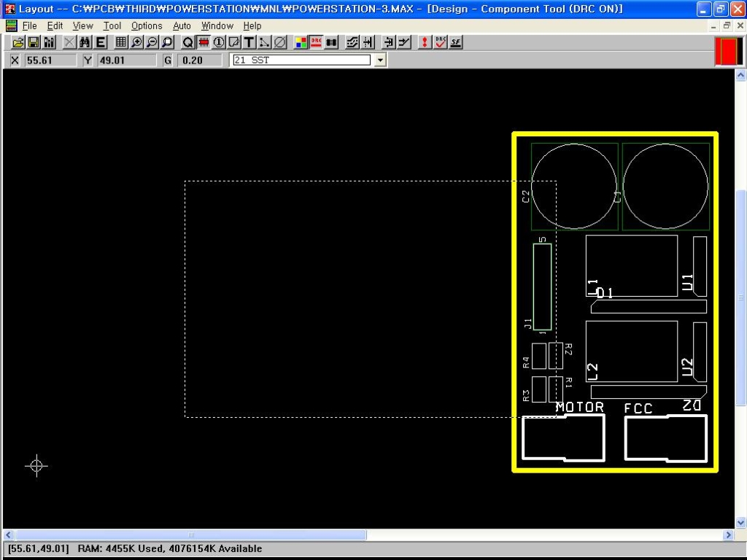Click the horizontal scrollbar thumb

click(x=190, y=534)
